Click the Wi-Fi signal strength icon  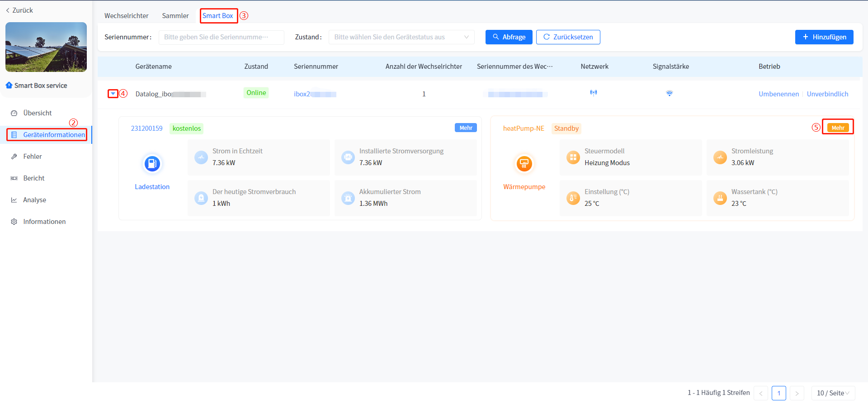pyautogui.click(x=670, y=94)
